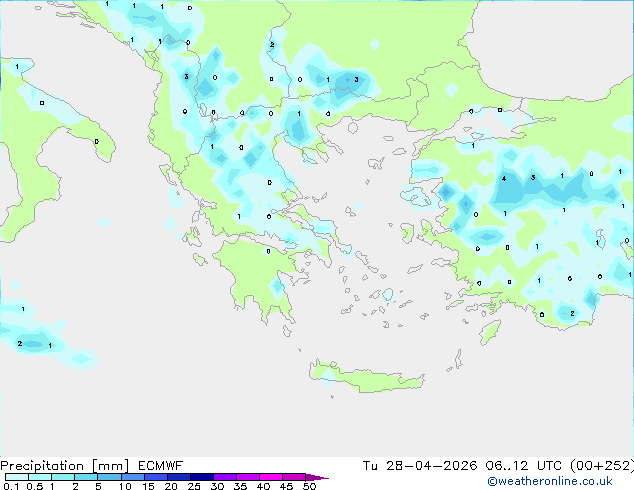The width and height of the screenshot is (634, 490).
Task: Click legend label '20'
Action: pos(171,486)
